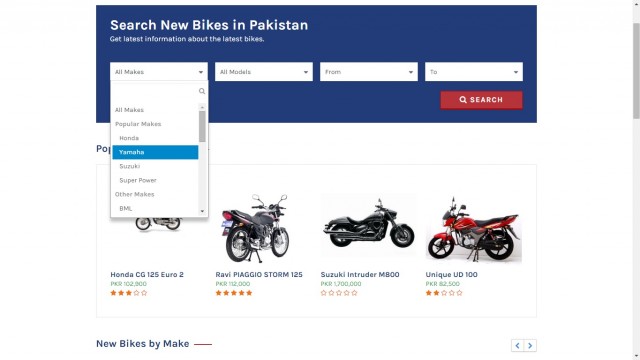Click the empty stars under Suzuki Intruder M800
This screenshot has width=640, height=360.
click(339, 293)
